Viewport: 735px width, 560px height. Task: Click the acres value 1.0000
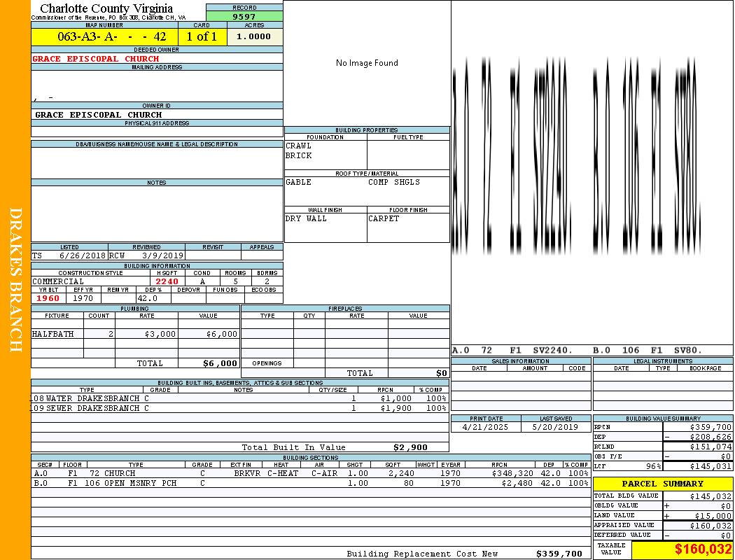click(253, 36)
